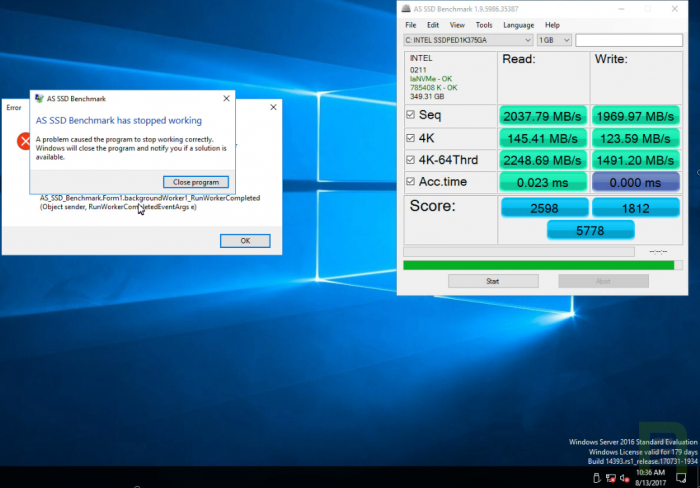This screenshot has width=700, height=488.
Task: Click 4K-64Thrd write result 1491.20 MB/s
Action: 635,160
